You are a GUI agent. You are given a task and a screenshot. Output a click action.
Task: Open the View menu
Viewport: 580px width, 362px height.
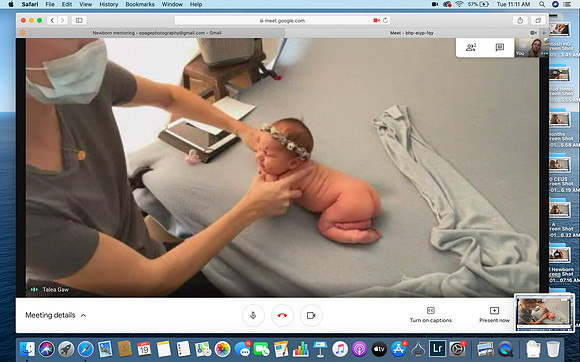point(85,4)
